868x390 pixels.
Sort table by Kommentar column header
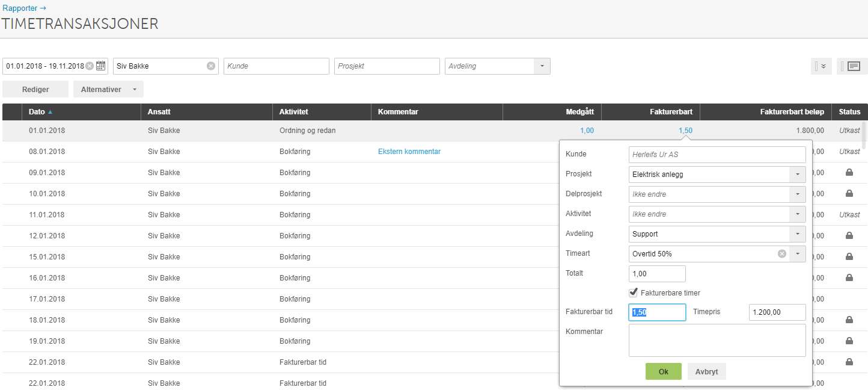point(437,112)
